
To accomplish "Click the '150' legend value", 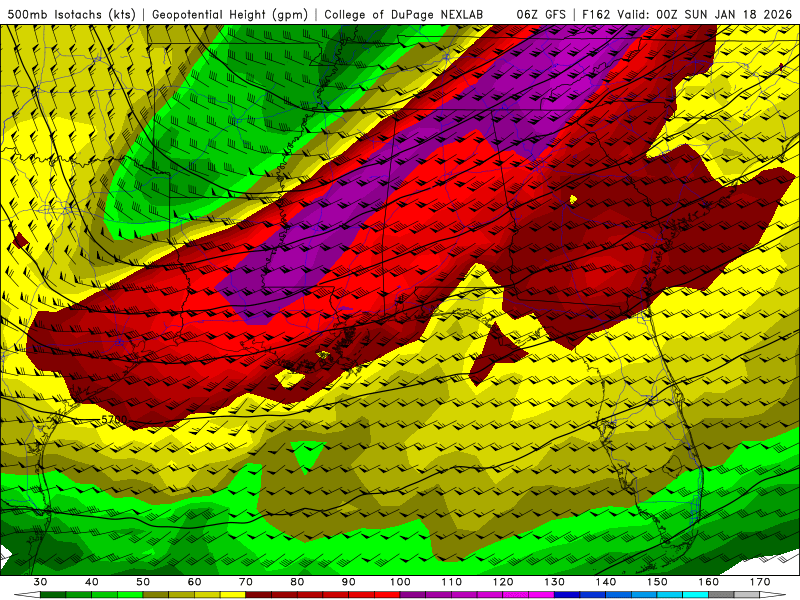I will pos(657,582).
